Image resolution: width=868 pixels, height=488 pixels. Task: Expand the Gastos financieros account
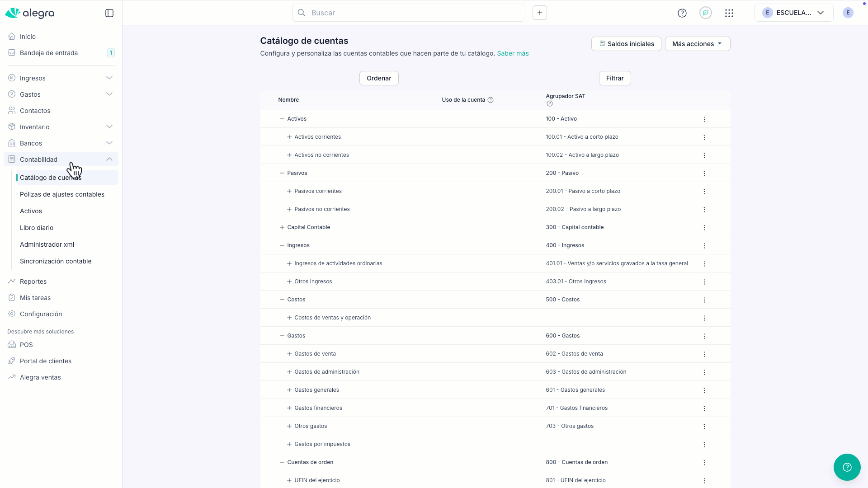tap(289, 408)
